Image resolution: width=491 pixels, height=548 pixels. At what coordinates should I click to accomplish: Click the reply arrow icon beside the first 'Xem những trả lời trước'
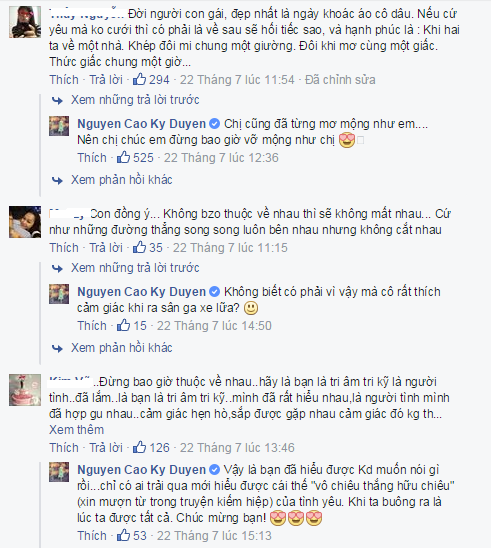tap(57, 101)
